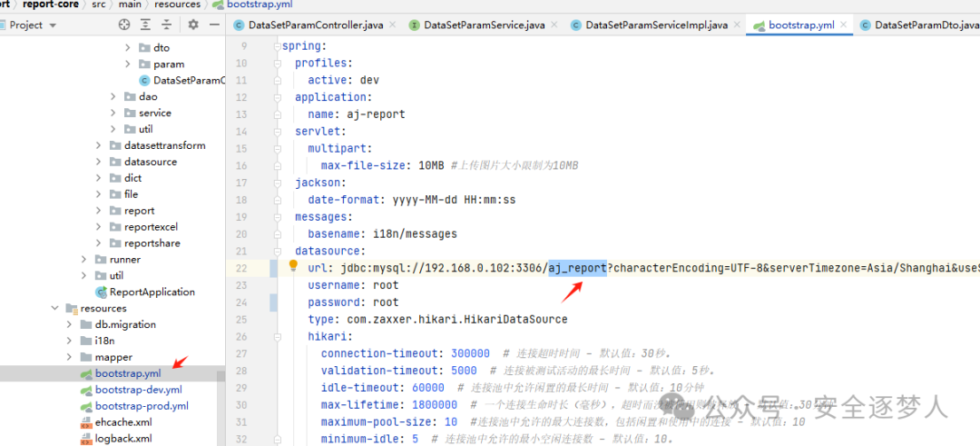This screenshot has height=446, width=980.
Task: Click line number 22 in gutter
Action: pyautogui.click(x=241, y=268)
